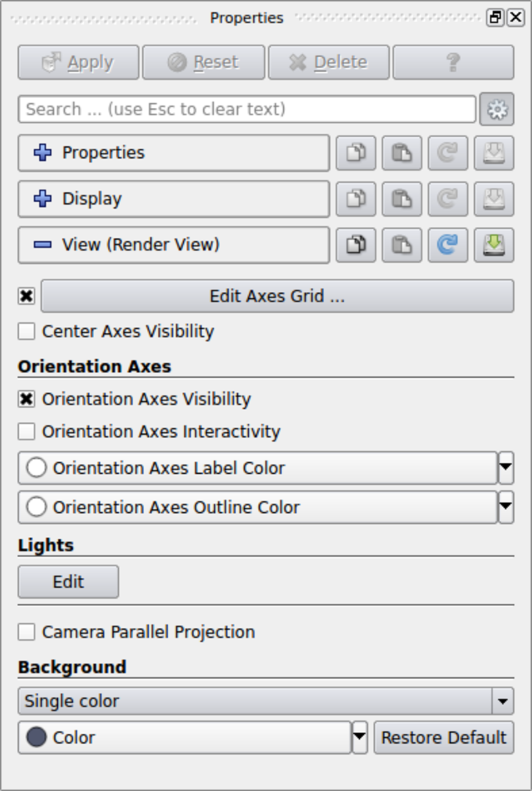
Task: Uncheck Orientation Axes Visibility
Action: point(27,399)
